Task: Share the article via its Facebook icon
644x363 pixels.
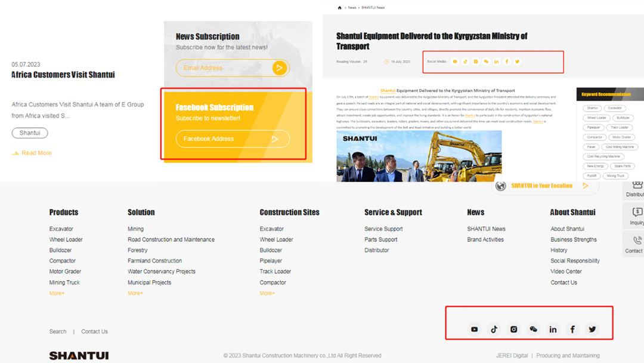Action: 507,61
